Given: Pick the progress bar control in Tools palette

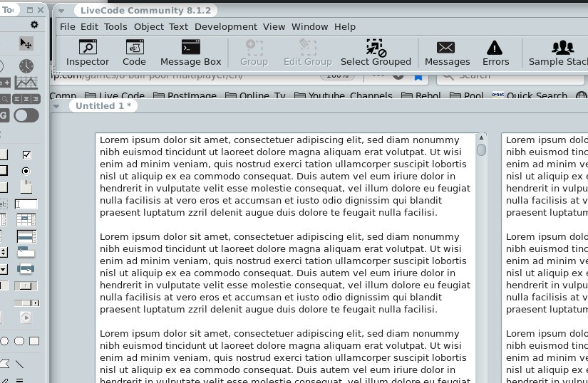Looking at the screenshot, I should click(x=4, y=285).
